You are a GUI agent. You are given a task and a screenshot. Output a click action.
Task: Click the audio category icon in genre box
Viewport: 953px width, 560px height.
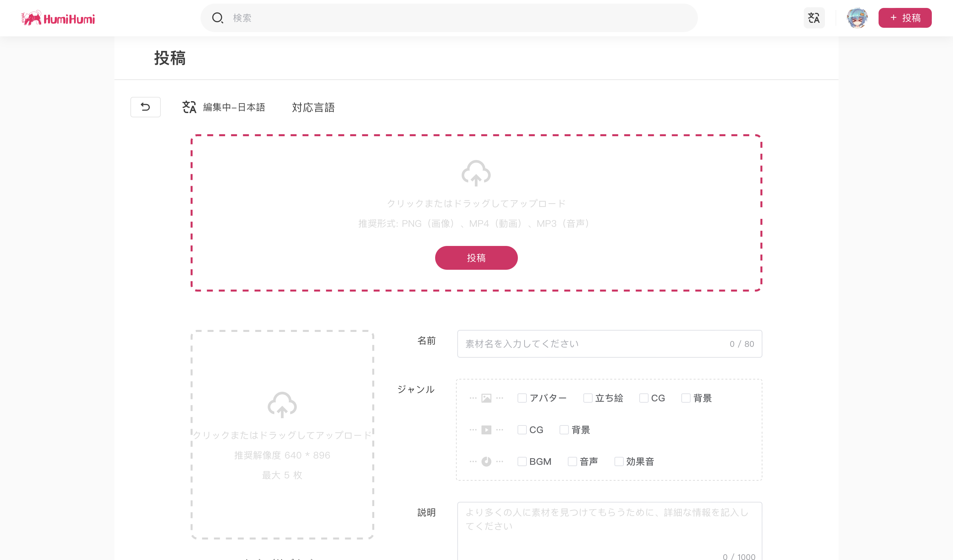[x=486, y=461]
